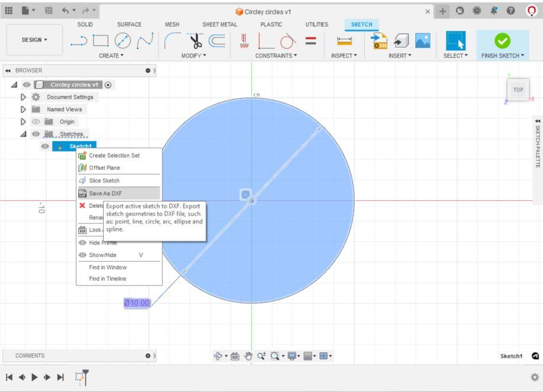
Task: Open the INSPECT dropdown menu
Action: pos(343,56)
